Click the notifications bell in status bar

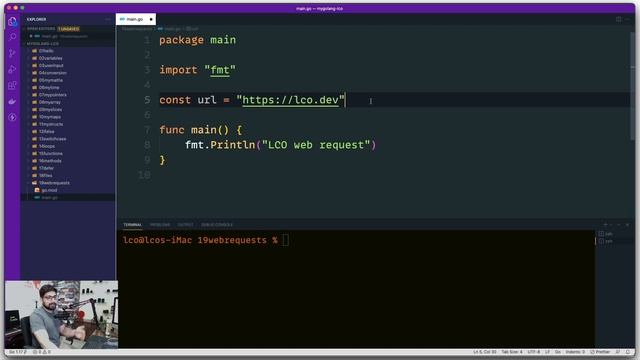[x=628, y=352]
